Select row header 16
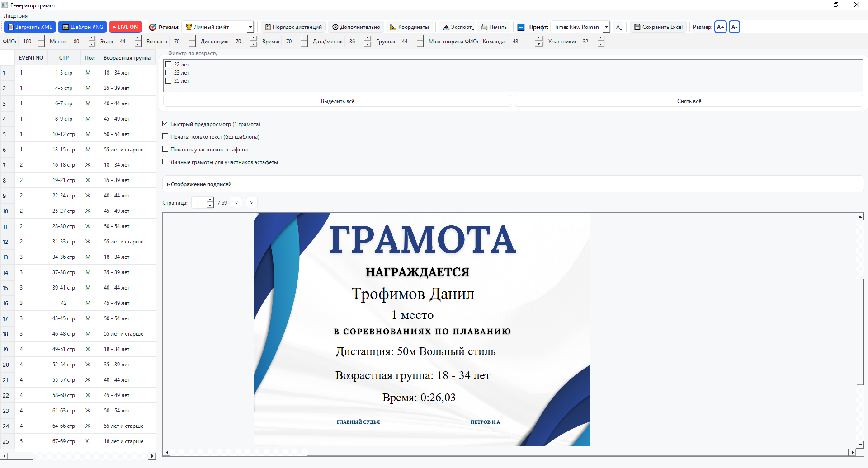Screen dimensions: 868x468 (6, 303)
